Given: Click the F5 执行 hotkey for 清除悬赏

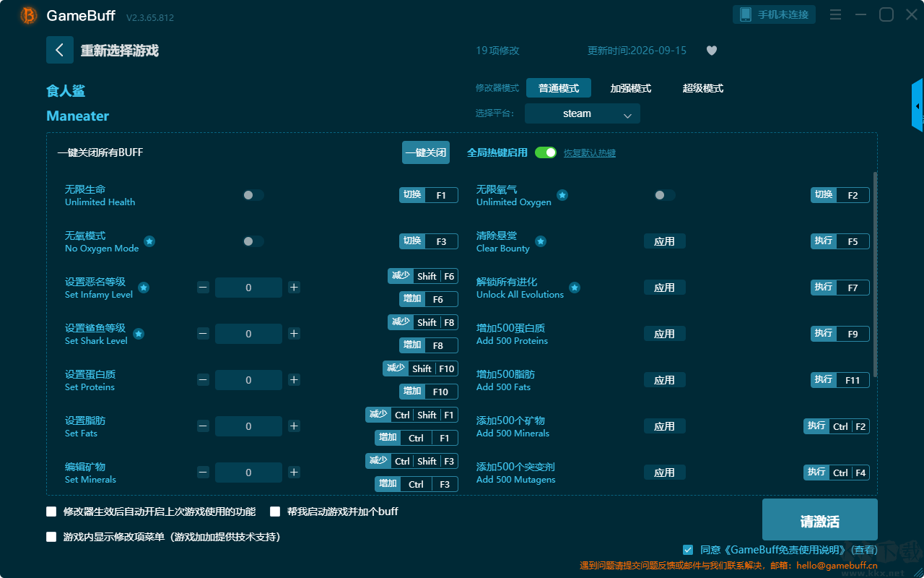Looking at the screenshot, I should (x=840, y=241).
